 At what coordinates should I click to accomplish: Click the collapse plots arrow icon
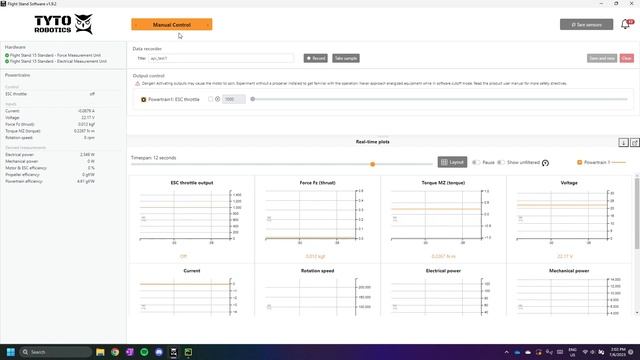[x=623, y=142]
